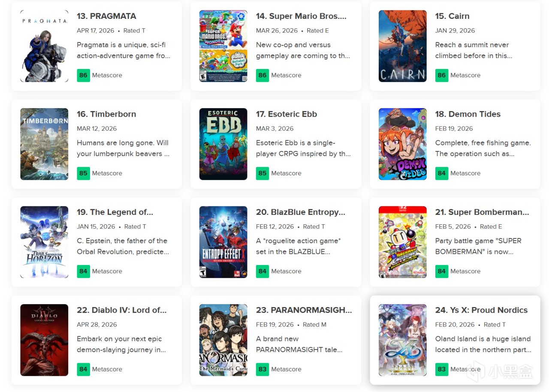This screenshot has height=392, width=549.
Task: Click the "15. Cairn" game title
Action: (452, 16)
